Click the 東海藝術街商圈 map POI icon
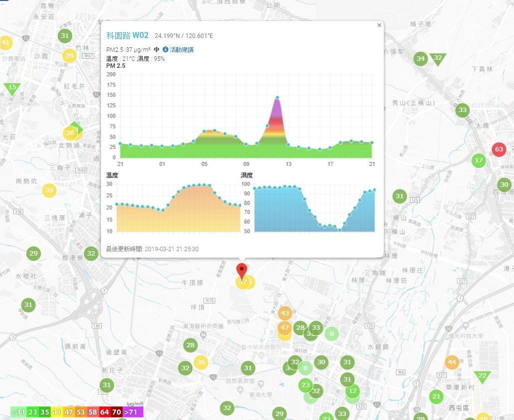 point(203,335)
